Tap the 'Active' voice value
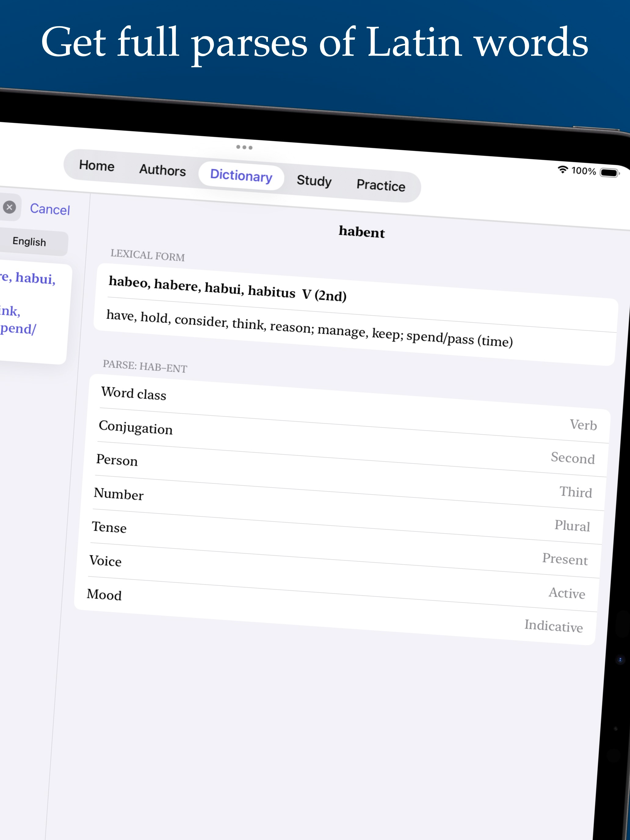 pos(567,593)
